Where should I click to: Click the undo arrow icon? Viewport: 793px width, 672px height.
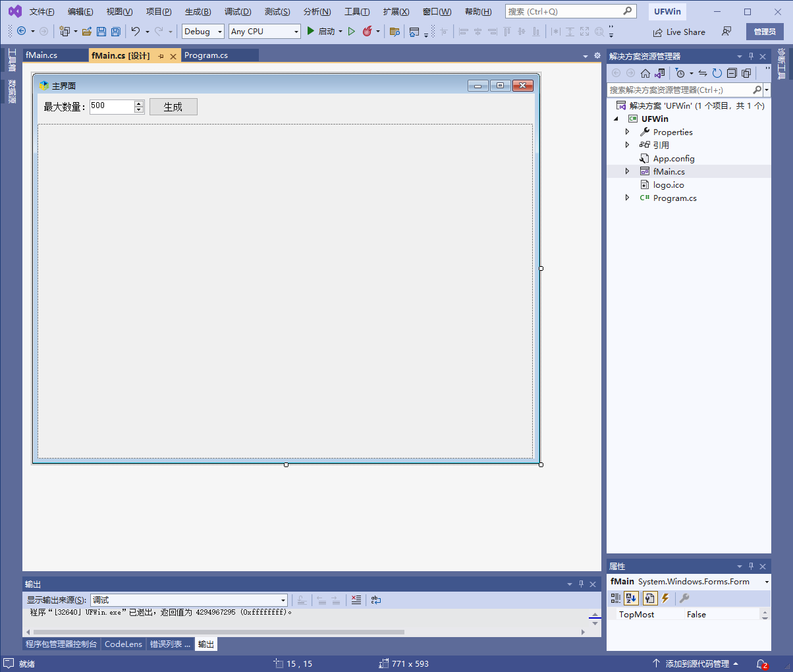[136, 31]
